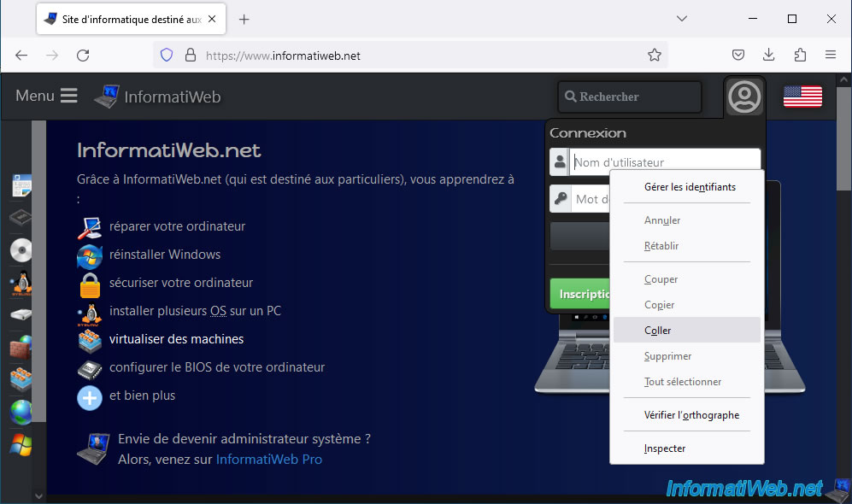Choose Tout sélectionner in the context menu

[x=687, y=381]
